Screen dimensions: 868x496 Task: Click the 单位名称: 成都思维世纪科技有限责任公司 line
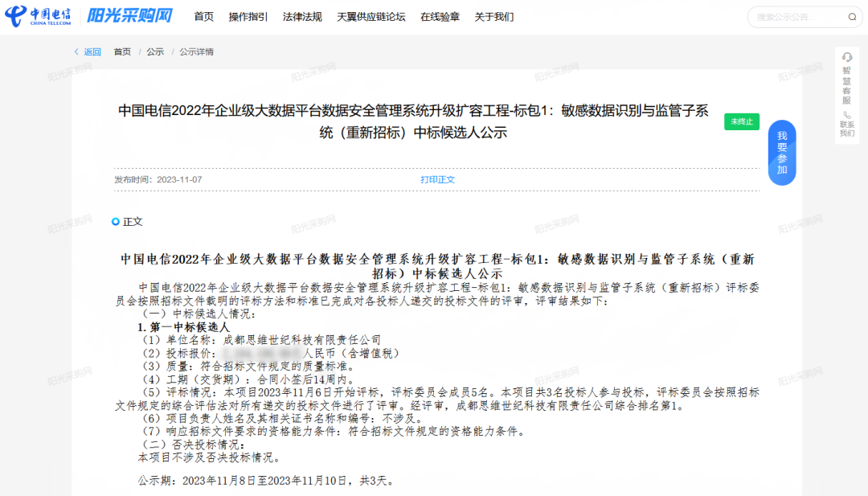(261, 340)
